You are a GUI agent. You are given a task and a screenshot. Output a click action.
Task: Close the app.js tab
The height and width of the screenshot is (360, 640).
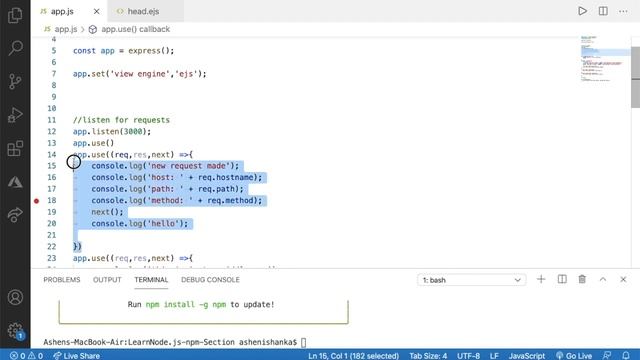coord(96,11)
